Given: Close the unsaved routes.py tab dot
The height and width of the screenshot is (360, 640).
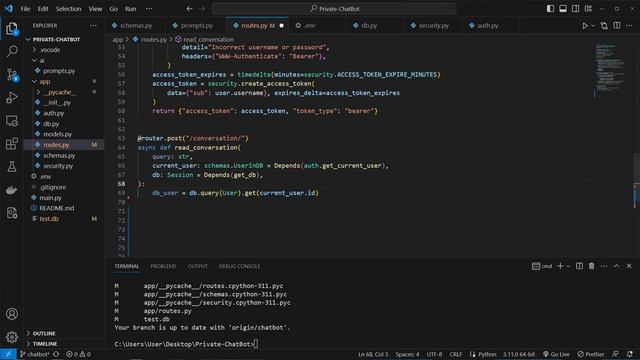Looking at the screenshot, I should 281,26.
